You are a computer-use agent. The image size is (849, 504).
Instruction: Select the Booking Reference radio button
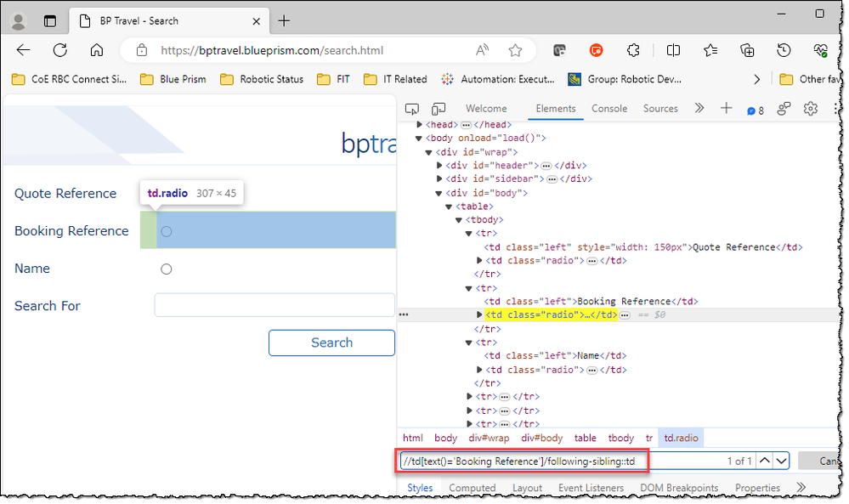(x=167, y=231)
